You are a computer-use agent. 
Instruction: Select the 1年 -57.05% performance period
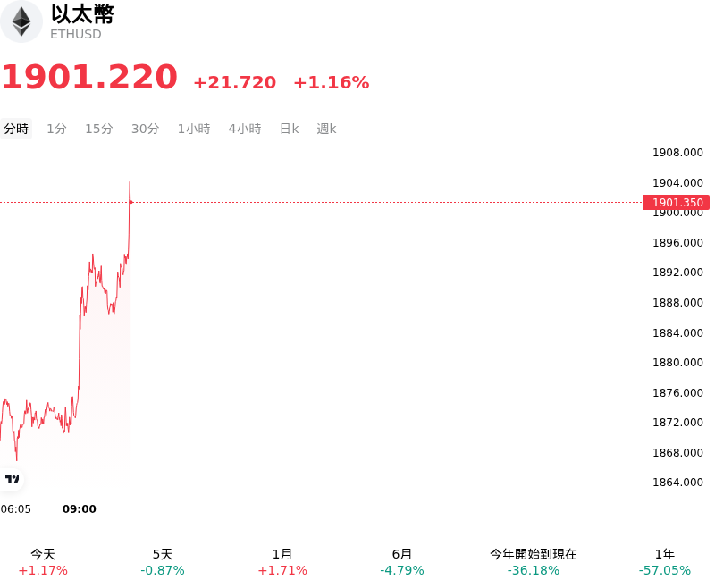664,562
